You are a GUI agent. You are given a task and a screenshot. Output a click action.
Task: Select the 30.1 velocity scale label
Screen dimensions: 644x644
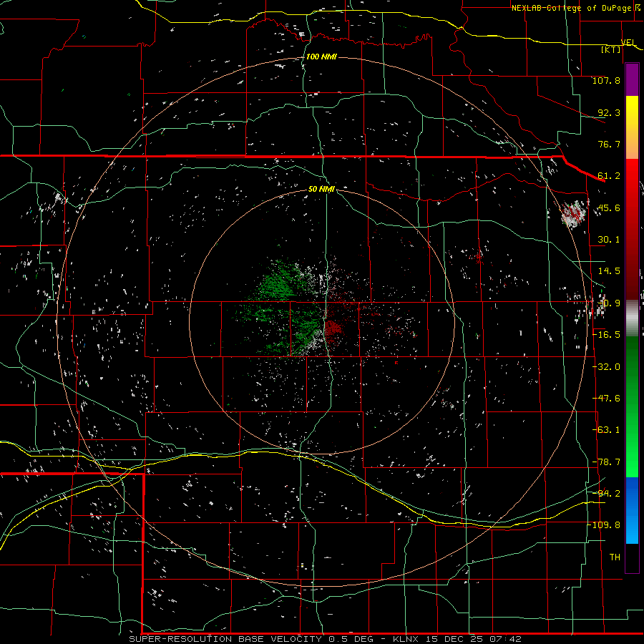point(609,240)
